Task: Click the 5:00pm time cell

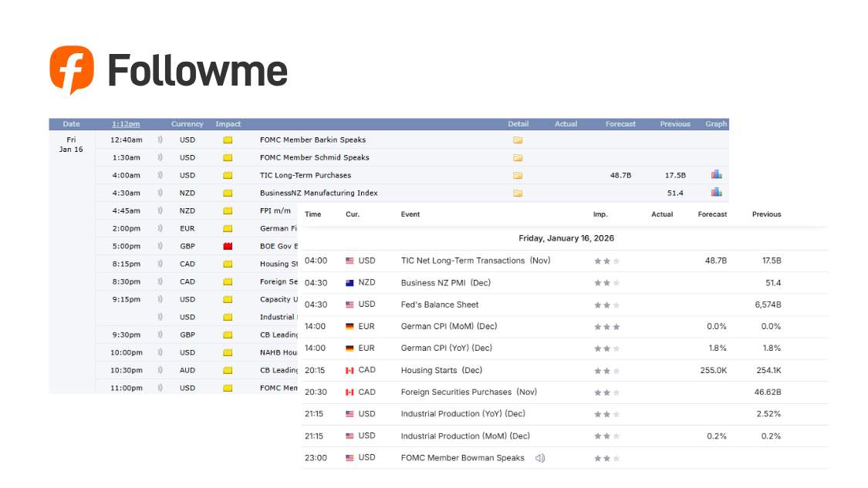Action: click(x=127, y=246)
